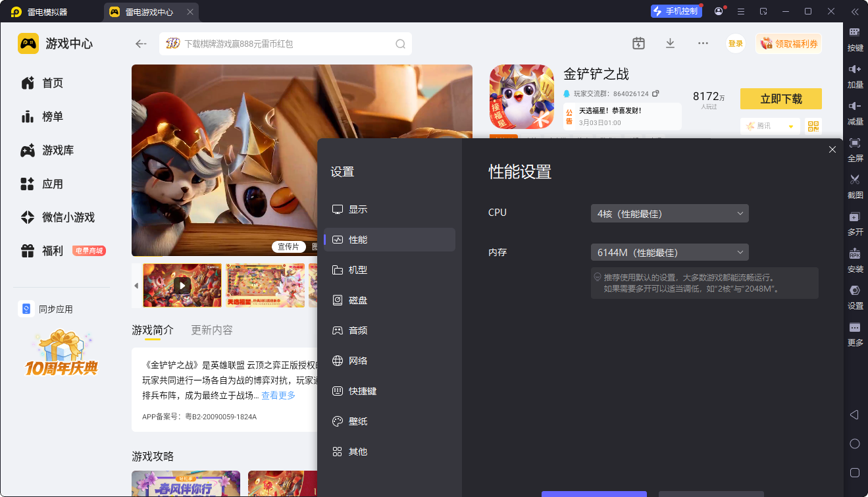Open 机型 settings category

390,270
